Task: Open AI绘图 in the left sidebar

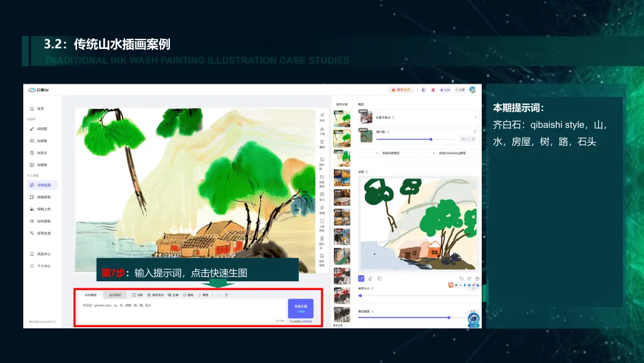Action: pos(39,129)
